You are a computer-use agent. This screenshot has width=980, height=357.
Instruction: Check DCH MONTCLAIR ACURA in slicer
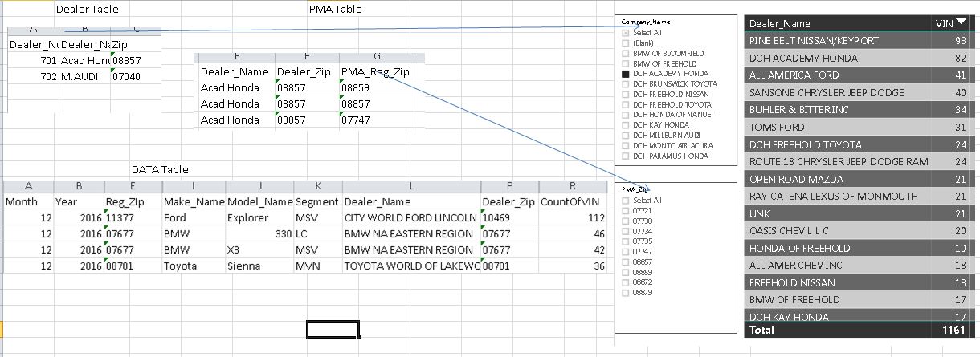626,146
